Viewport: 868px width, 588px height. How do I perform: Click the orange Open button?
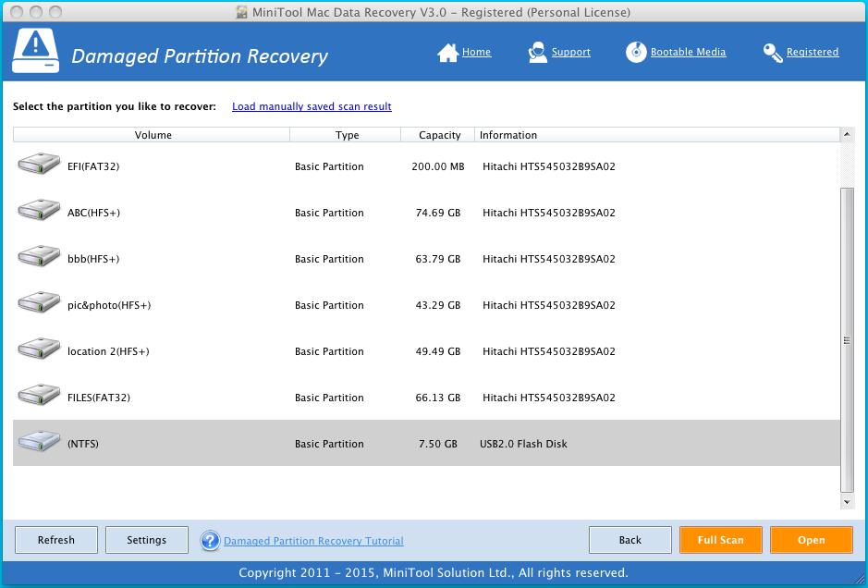point(811,540)
